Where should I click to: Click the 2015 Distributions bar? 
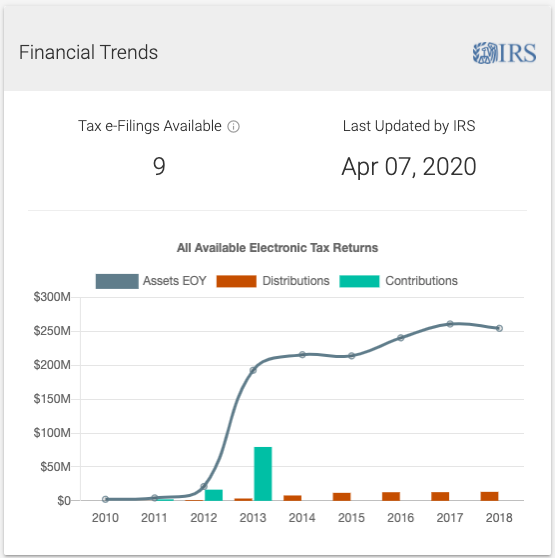tap(342, 497)
